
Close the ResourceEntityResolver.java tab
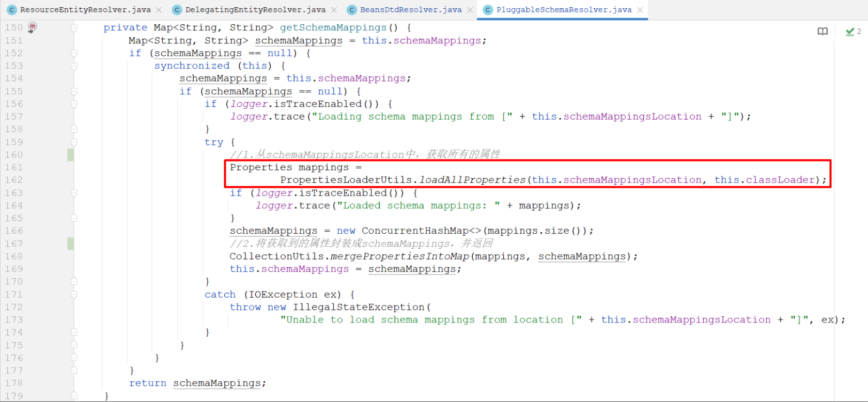159,10
